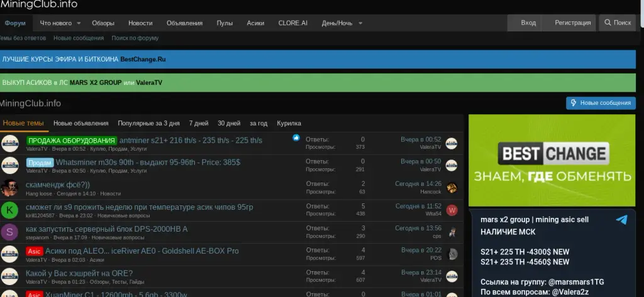Open ValeraTV link in green banner

coord(149,82)
